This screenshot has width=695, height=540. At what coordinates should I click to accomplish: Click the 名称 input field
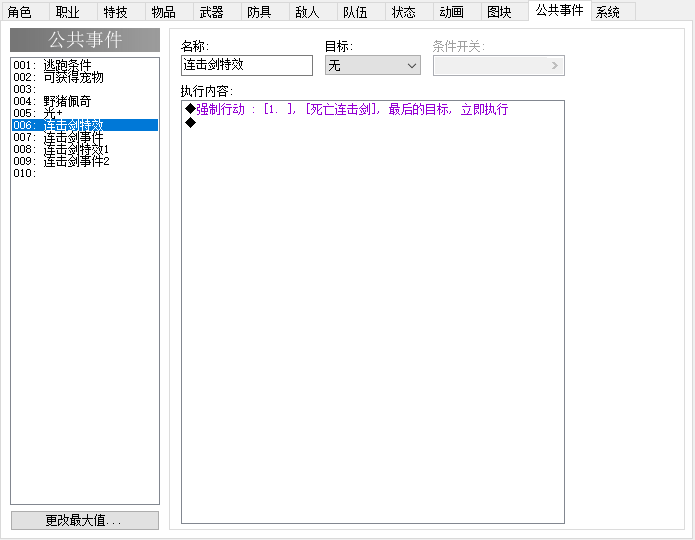[247, 65]
